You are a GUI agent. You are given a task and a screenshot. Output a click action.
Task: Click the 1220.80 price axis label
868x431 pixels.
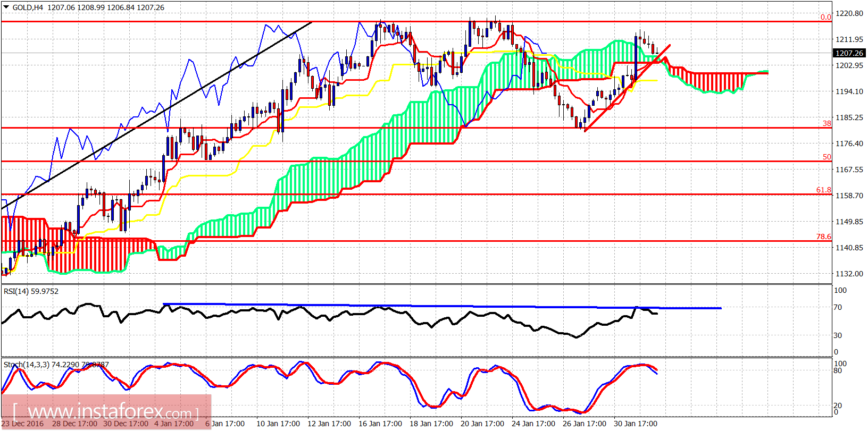coord(849,13)
